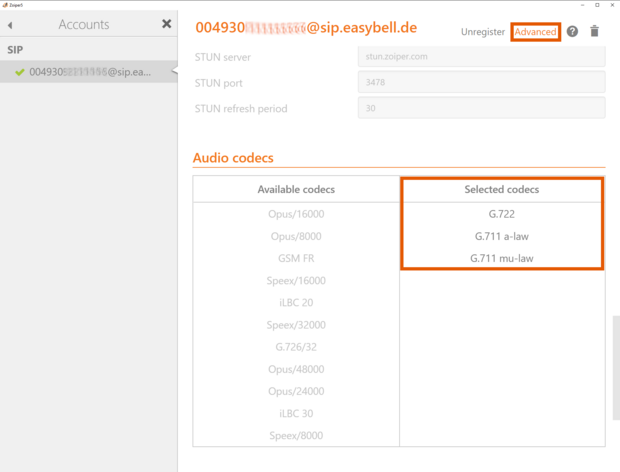Click the STUN server input field
The image size is (620, 472).
click(x=480, y=57)
